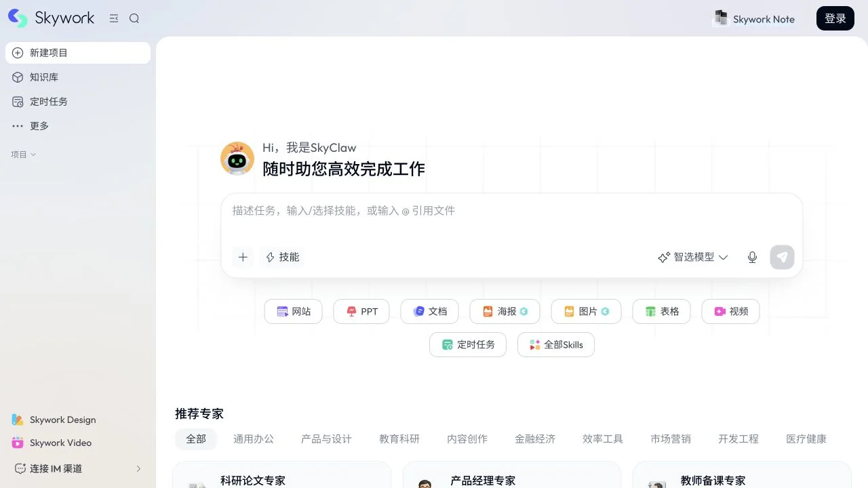Switch to the 效率工具 tab

pyautogui.click(x=603, y=439)
